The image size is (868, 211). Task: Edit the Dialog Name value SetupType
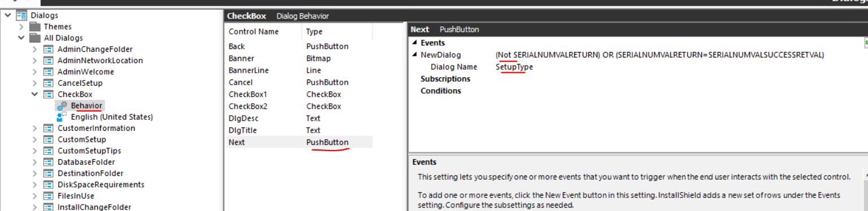click(x=514, y=67)
